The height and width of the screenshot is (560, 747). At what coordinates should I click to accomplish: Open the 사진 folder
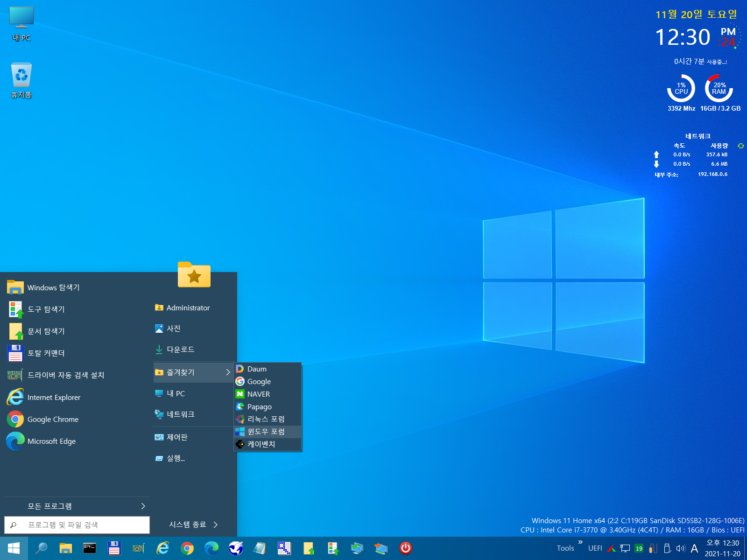tap(193, 329)
